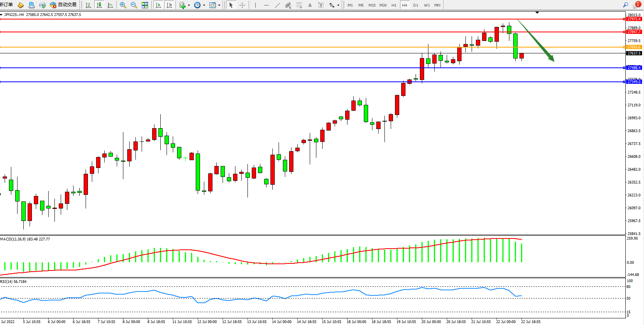Toggle auto scroll to latest bar
Viewport: 644px width, 325px height.
point(158,5)
